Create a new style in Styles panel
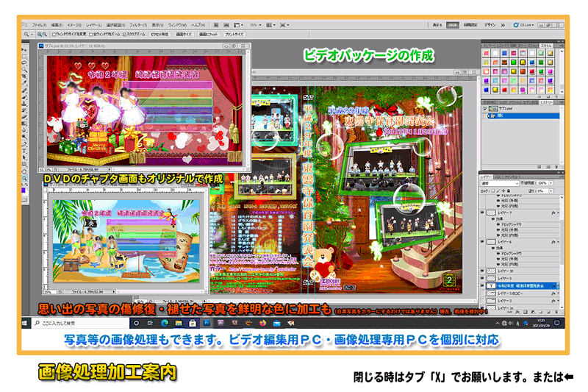 click(x=548, y=96)
